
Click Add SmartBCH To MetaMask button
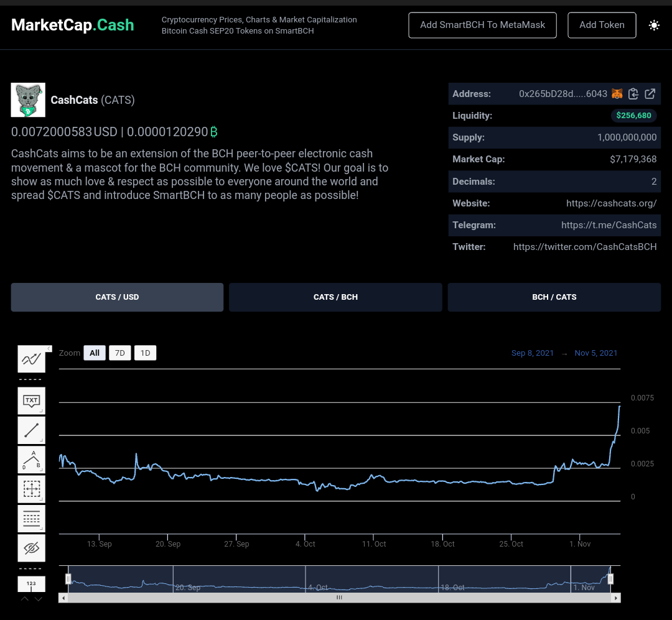click(483, 25)
